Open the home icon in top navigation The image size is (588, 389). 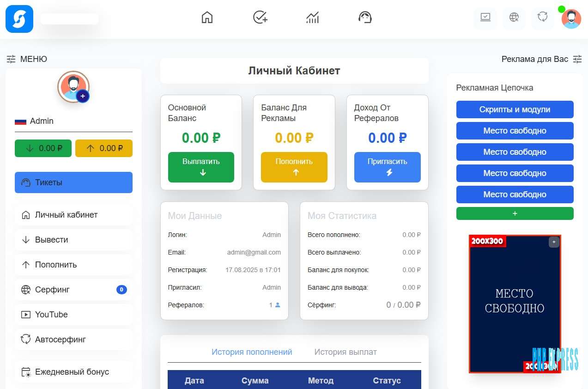point(207,18)
